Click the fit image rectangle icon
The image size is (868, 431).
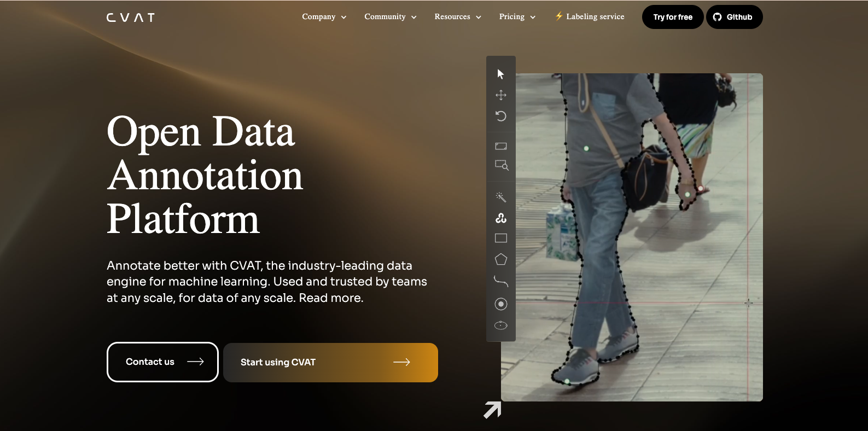pyautogui.click(x=501, y=146)
